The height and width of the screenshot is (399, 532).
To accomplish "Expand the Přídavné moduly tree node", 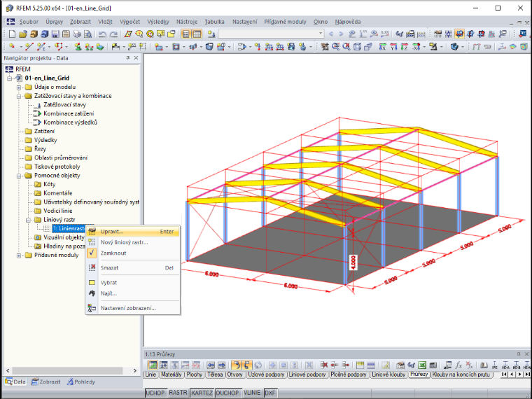I will [19, 255].
